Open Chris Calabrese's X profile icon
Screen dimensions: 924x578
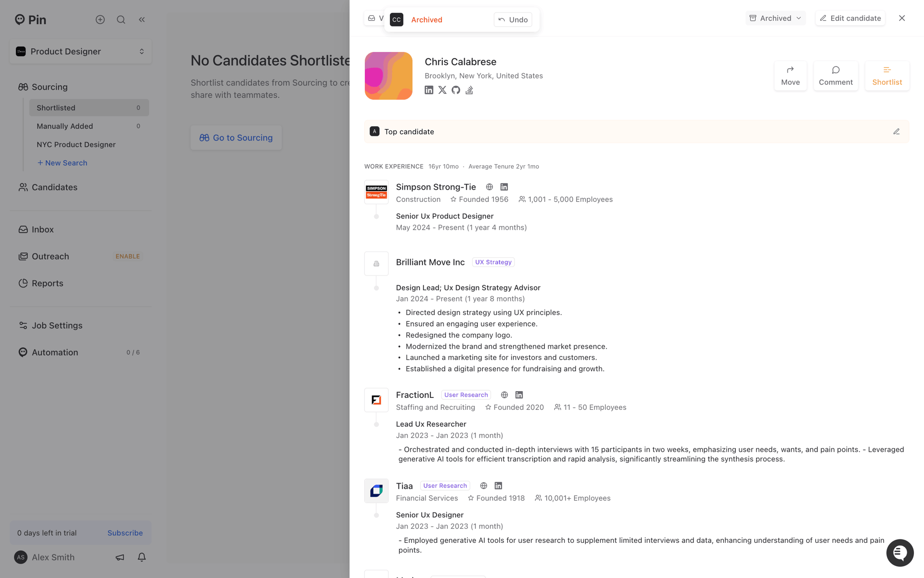(x=442, y=90)
